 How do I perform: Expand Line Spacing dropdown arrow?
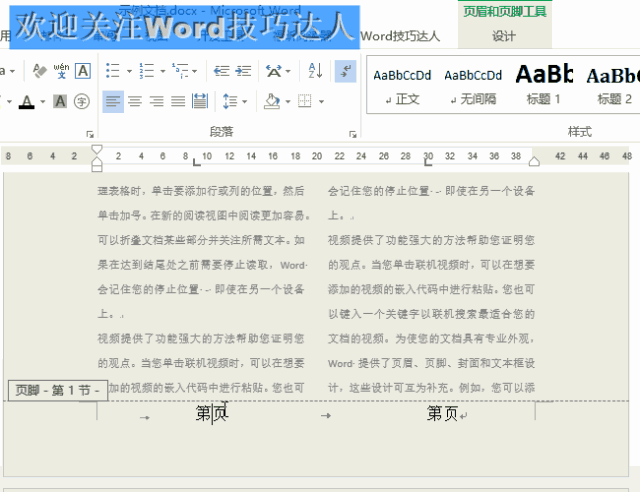[244, 102]
